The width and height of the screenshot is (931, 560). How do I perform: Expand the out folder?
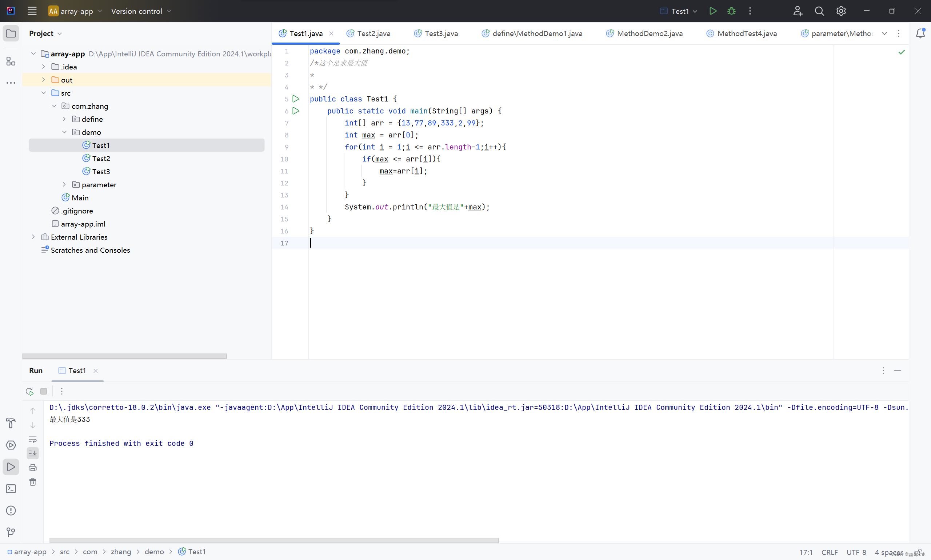point(43,80)
